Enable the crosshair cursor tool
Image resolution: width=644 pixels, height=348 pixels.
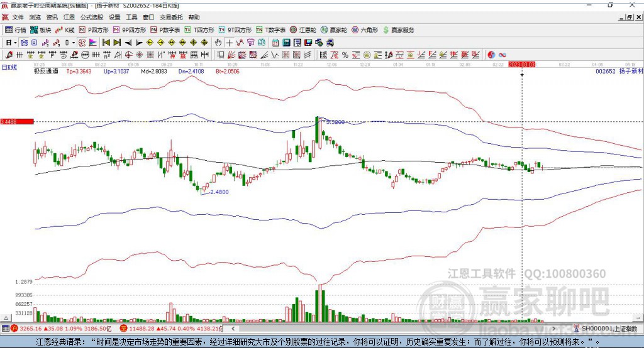coord(229,43)
